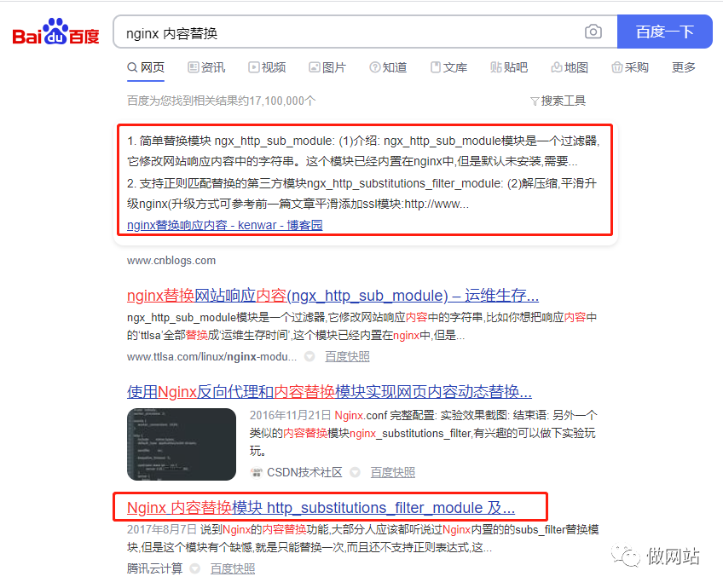723x588 pixels.
Task: Click the CSDN技术社区 source label
Action: coord(304,473)
